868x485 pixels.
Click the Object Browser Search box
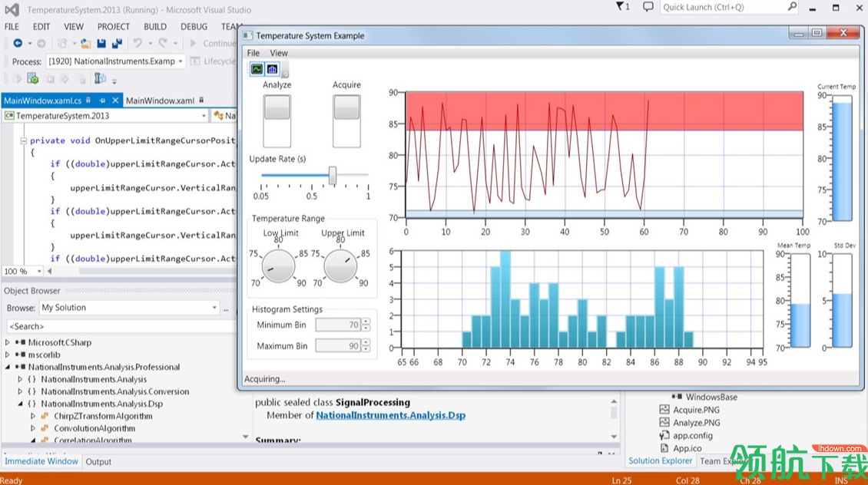pyautogui.click(x=122, y=326)
